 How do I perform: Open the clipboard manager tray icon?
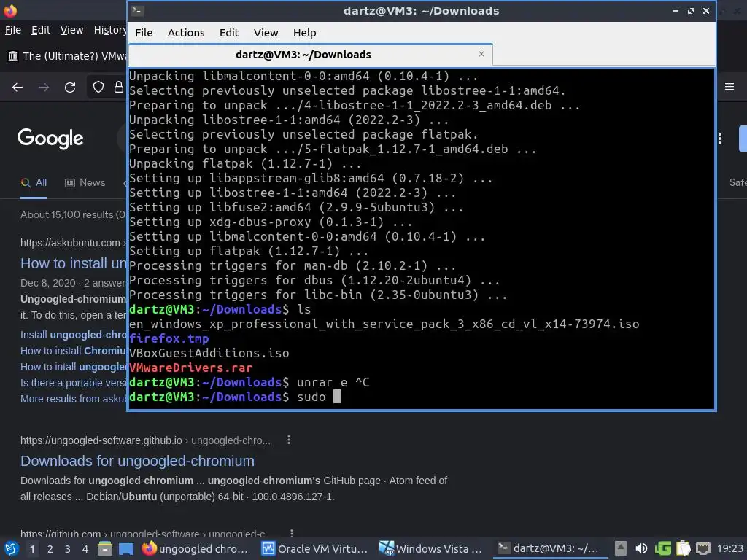pyautogui.click(x=683, y=548)
